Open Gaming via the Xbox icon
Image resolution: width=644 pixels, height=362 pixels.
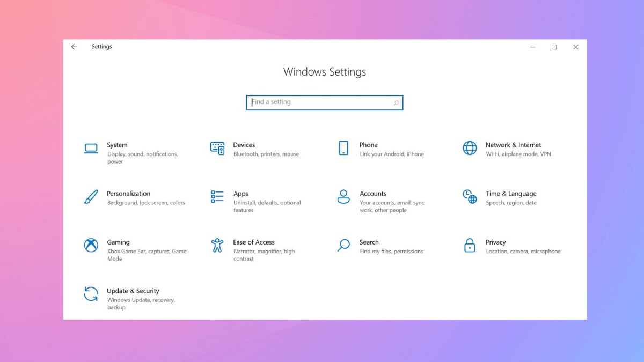(x=91, y=246)
